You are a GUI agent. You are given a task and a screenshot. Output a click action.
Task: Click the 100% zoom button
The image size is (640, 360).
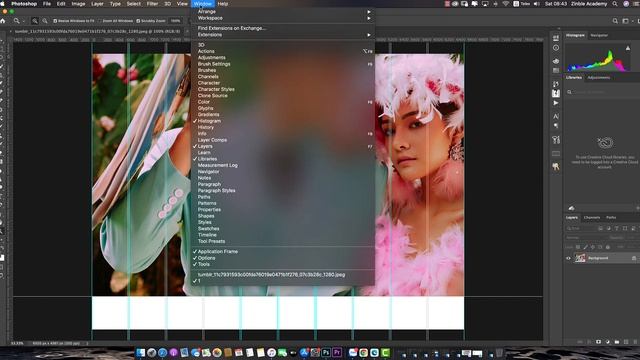176,21
